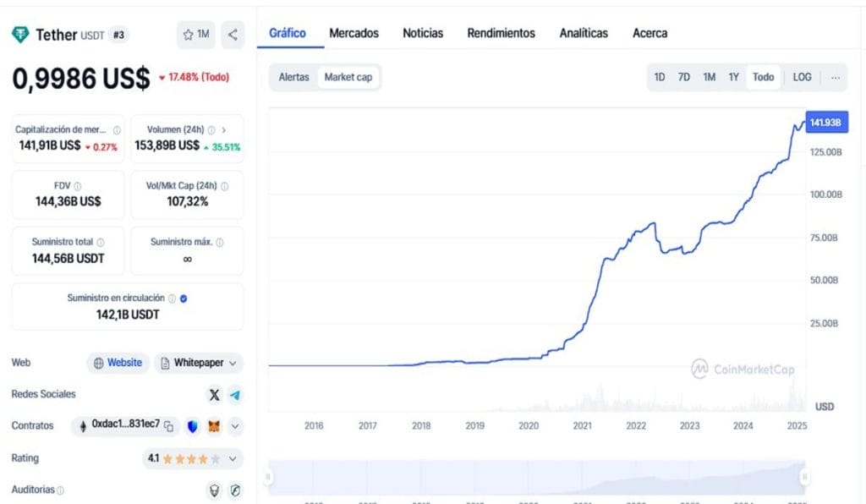The height and width of the screenshot is (504, 866).
Task: Open info icon next to Volumen (24h)
Action: click(211, 130)
